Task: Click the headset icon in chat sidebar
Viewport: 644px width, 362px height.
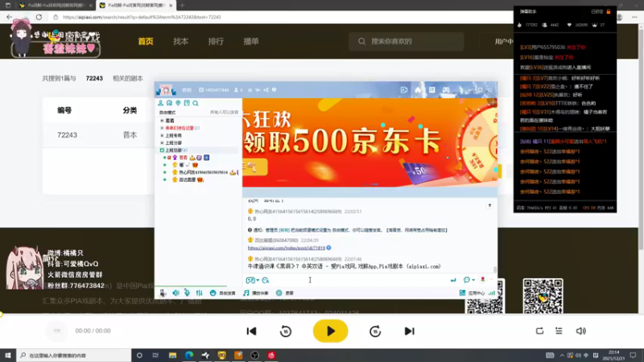Action: (x=169, y=103)
